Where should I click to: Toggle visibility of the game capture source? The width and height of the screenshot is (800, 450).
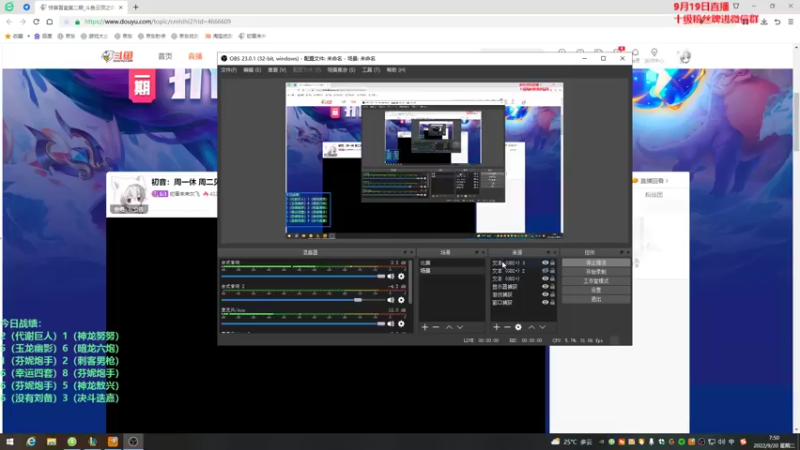(545, 295)
